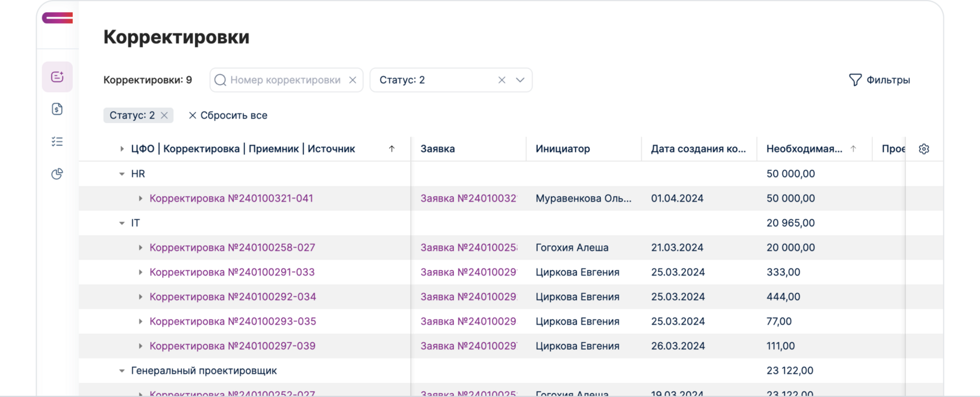Click the Инициатор column header

click(x=563, y=149)
